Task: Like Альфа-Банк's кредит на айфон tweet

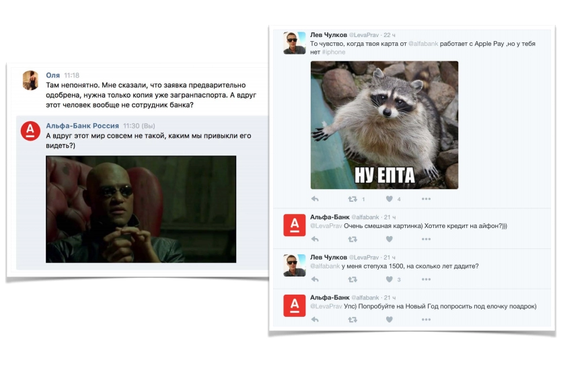Action: [390, 240]
